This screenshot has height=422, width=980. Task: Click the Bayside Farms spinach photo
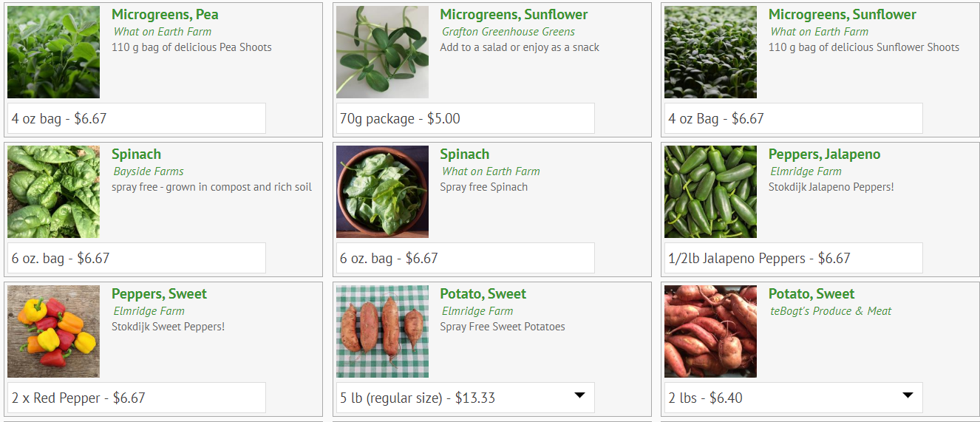[53, 191]
